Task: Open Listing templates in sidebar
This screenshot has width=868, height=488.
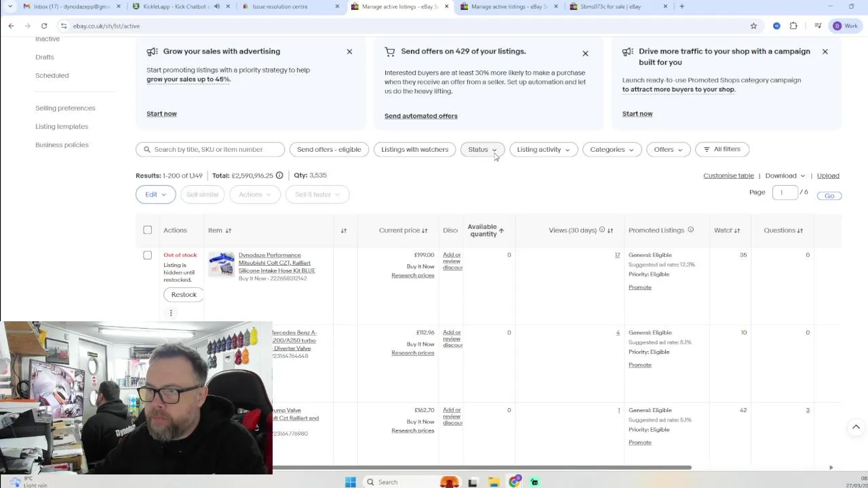Action: click(62, 126)
